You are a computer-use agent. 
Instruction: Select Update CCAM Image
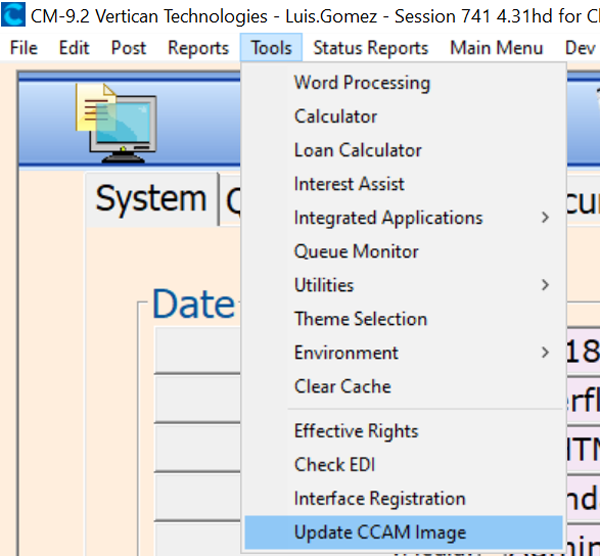coord(404,532)
